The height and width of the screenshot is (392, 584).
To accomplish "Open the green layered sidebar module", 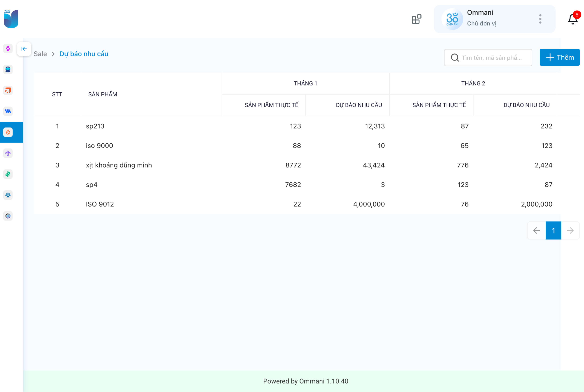I will point(8,174).
